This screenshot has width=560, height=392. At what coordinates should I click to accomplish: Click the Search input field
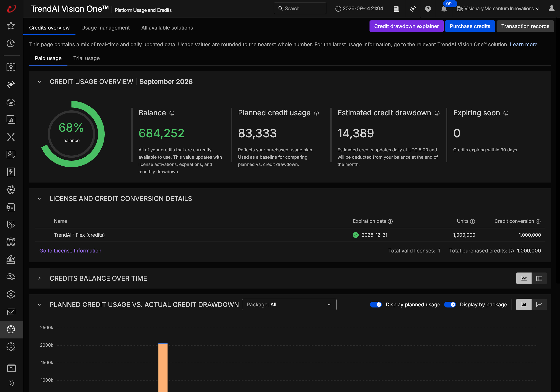point(300,9)
